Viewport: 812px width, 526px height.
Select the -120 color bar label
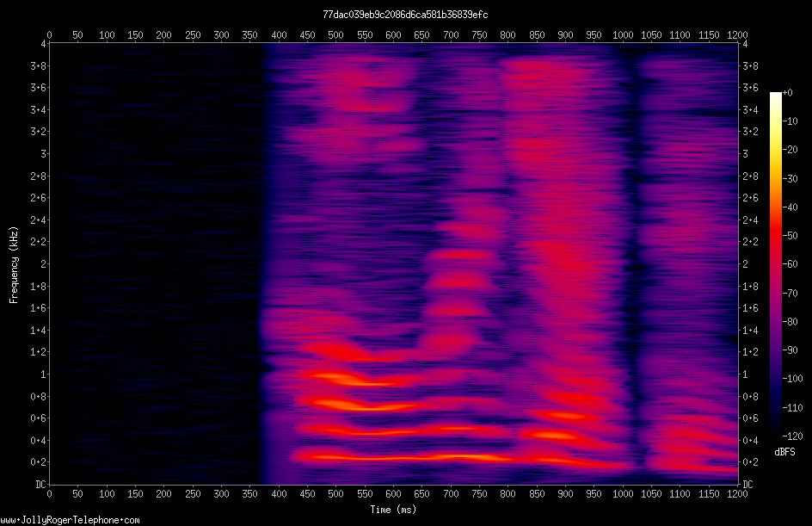pos(792,436)
